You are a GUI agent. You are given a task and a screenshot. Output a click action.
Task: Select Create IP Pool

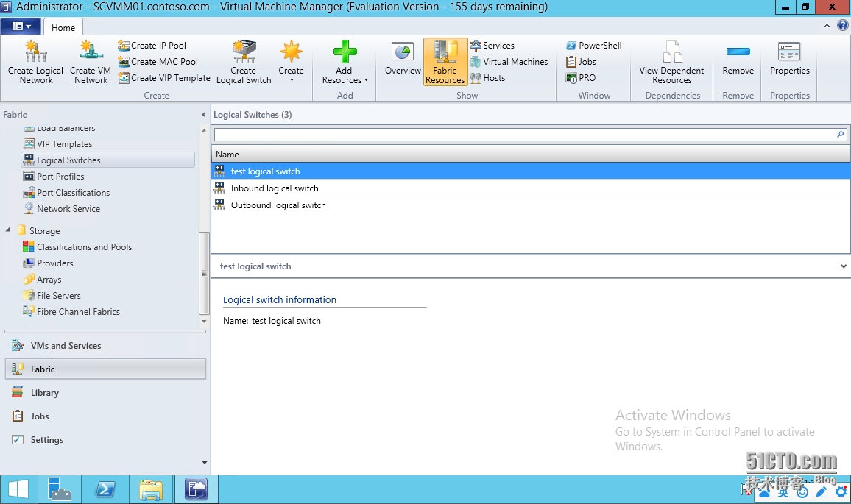152,46
